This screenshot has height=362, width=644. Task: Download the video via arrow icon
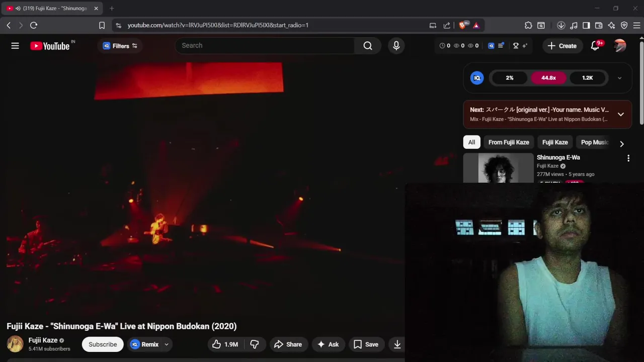point(397,344)
